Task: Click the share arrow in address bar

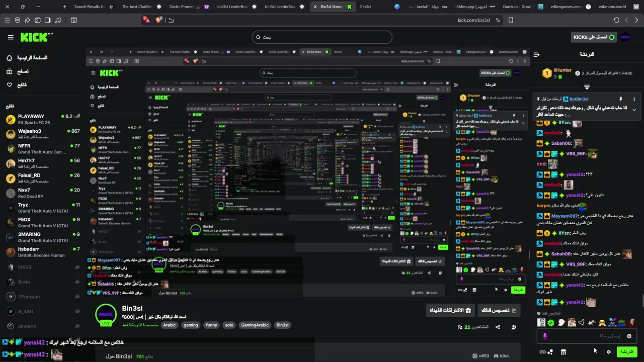Action: tap(171, 20)
